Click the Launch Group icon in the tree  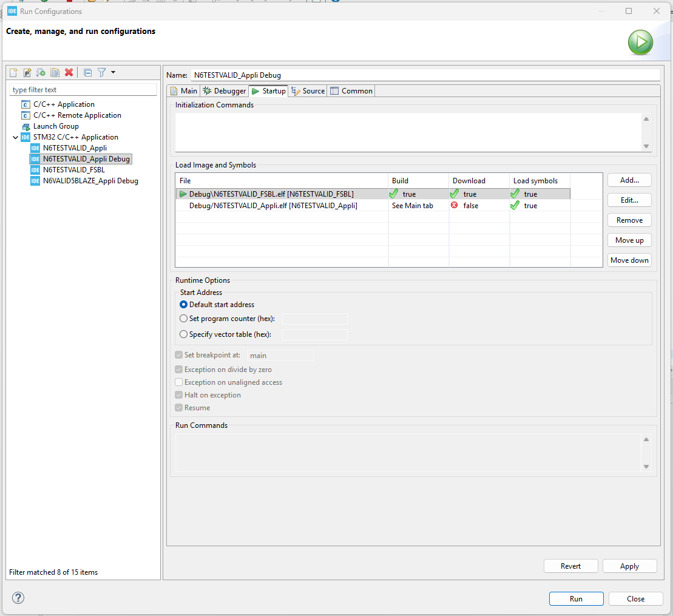[x=25, y=127]
